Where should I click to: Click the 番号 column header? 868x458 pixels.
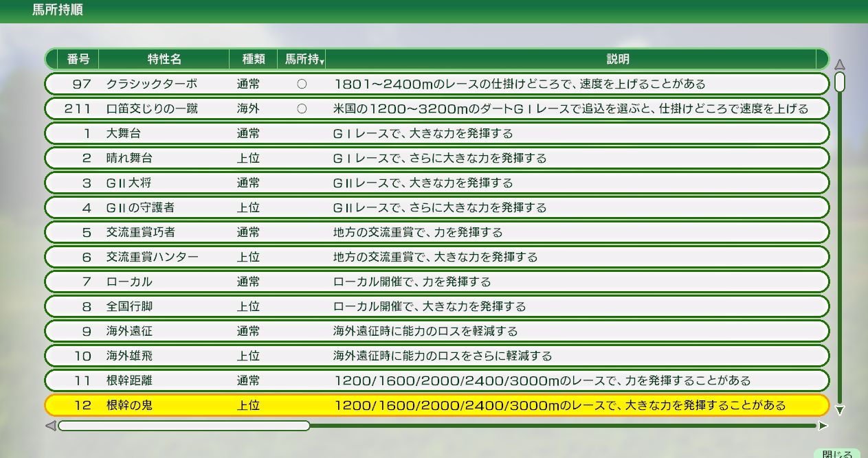tap(79, 59)
